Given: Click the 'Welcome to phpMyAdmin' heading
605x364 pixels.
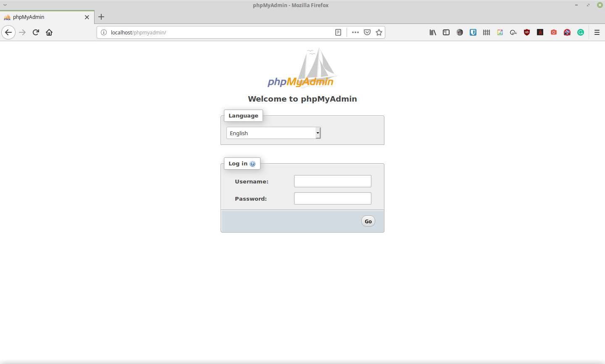Looking at the screenshot, I should (x=302, y=99).
